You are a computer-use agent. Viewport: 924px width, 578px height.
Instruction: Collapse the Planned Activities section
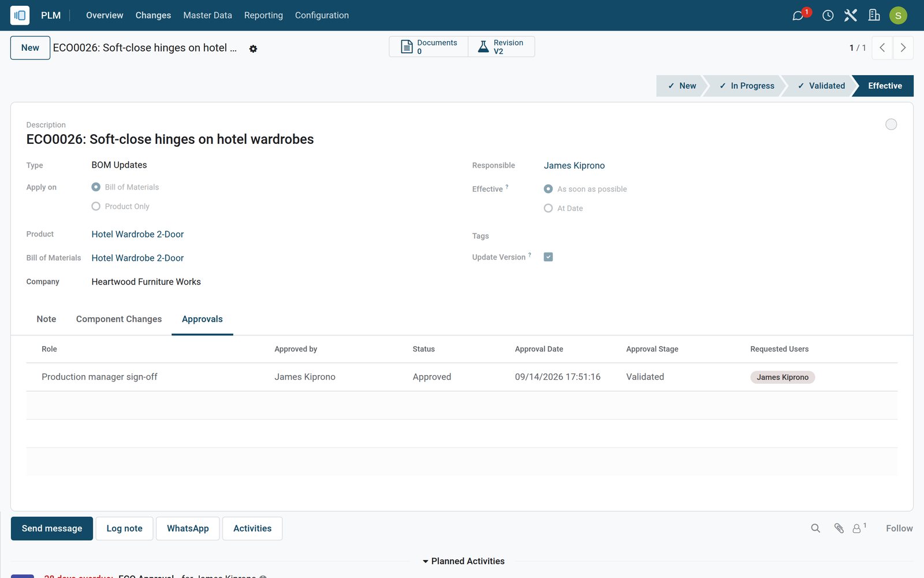click(463, 561)
